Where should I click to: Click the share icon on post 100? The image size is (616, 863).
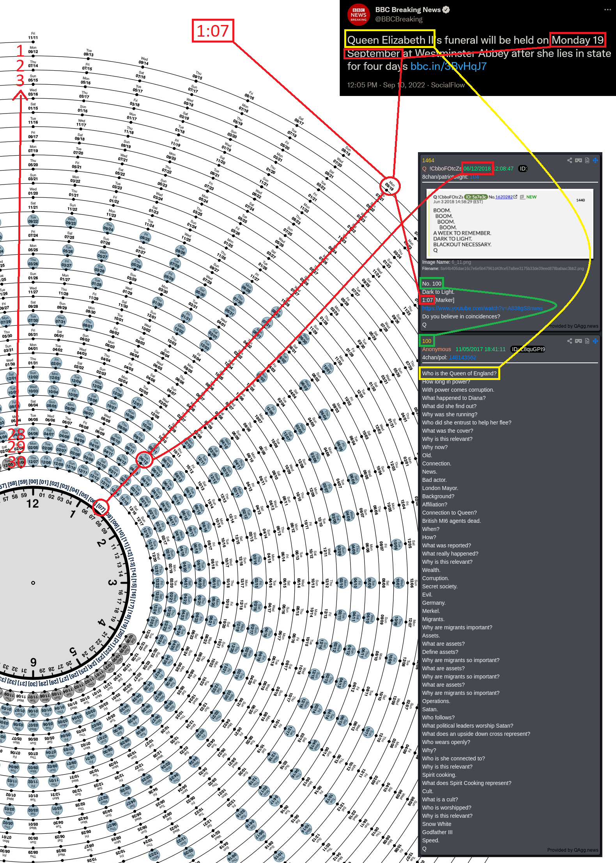coord(570,341)
